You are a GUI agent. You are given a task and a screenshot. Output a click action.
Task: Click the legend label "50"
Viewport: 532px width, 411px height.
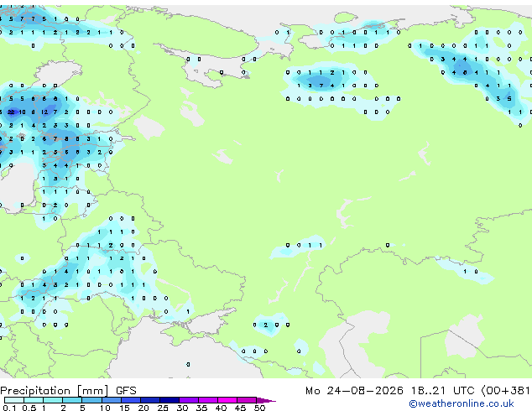(259, 408)
